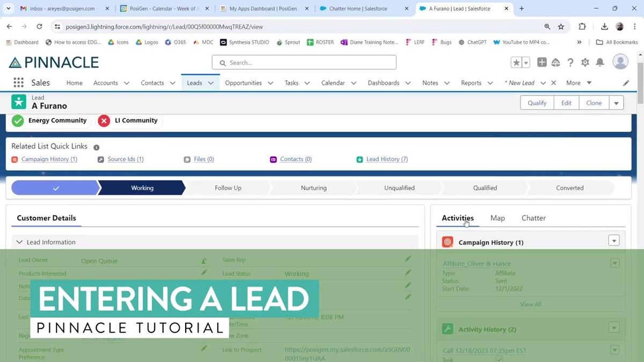Viewport: 644px width, 362px height.
Task: Open the Calendar nav tab
Action: 333,83
